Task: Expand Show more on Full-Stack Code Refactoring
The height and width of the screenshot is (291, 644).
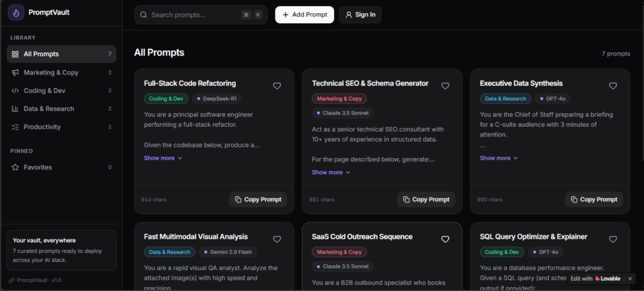Action: [x=163, y=158]
